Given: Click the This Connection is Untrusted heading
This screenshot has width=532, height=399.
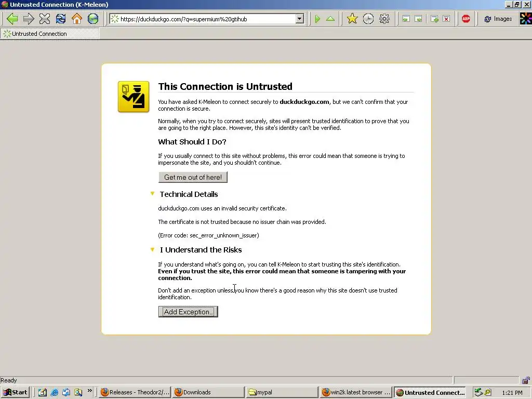Looking at the screenshot, I should coord(225,87).
